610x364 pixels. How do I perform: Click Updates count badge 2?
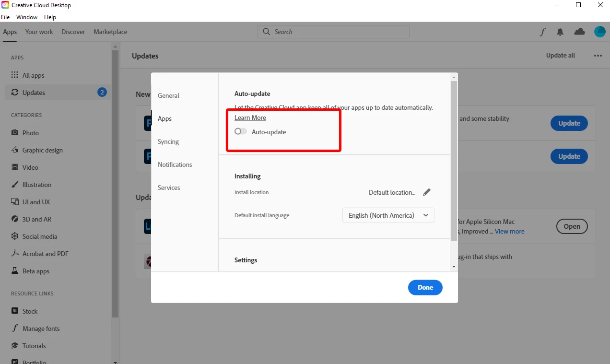[102, 92]
